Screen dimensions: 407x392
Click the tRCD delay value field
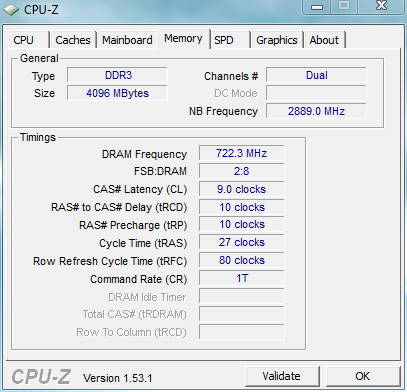coord(242,207)
